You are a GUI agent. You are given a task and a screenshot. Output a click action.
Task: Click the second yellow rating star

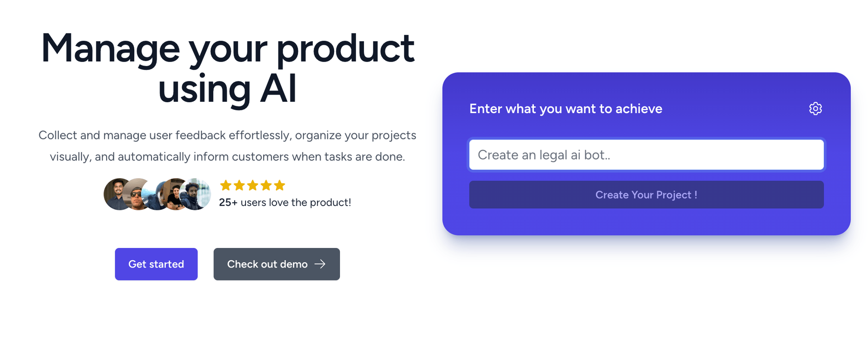point(239,185)
